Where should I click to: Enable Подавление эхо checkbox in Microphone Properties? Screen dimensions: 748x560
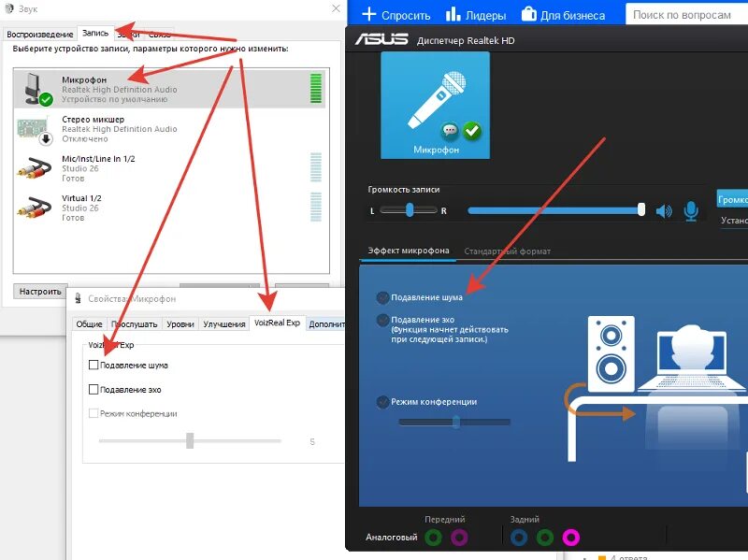pyautogui.click(x=93, y=389)
